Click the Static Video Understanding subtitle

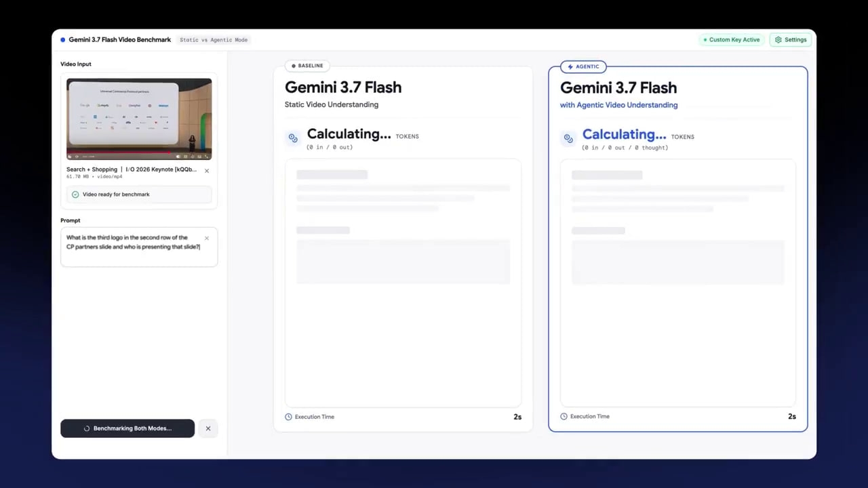(332, 104)
